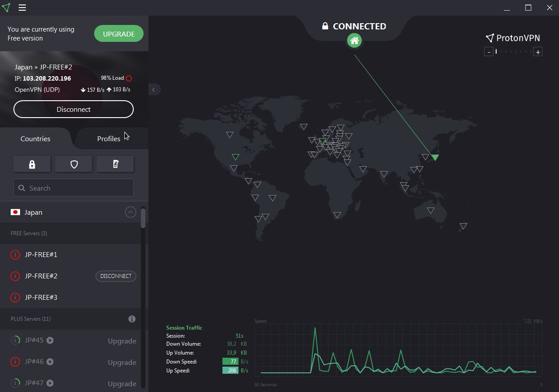Viewport: 559px width, 392px height.
Task: Zoom out map with minus button
Action: pos(489,52)
